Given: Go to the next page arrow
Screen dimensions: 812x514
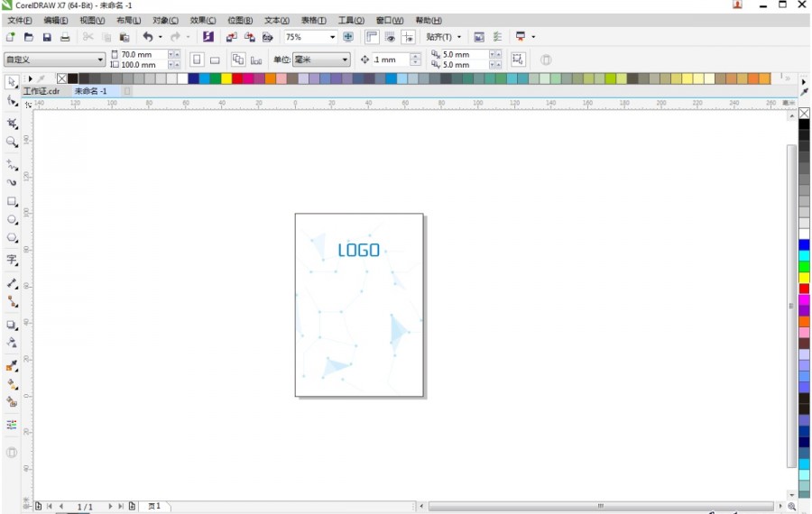Looking at the screenshot, I should [x=110, y=506].
